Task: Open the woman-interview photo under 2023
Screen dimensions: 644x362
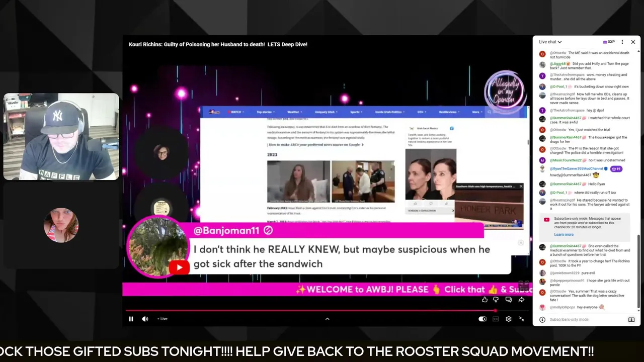Action: click(x=298, y=182)
